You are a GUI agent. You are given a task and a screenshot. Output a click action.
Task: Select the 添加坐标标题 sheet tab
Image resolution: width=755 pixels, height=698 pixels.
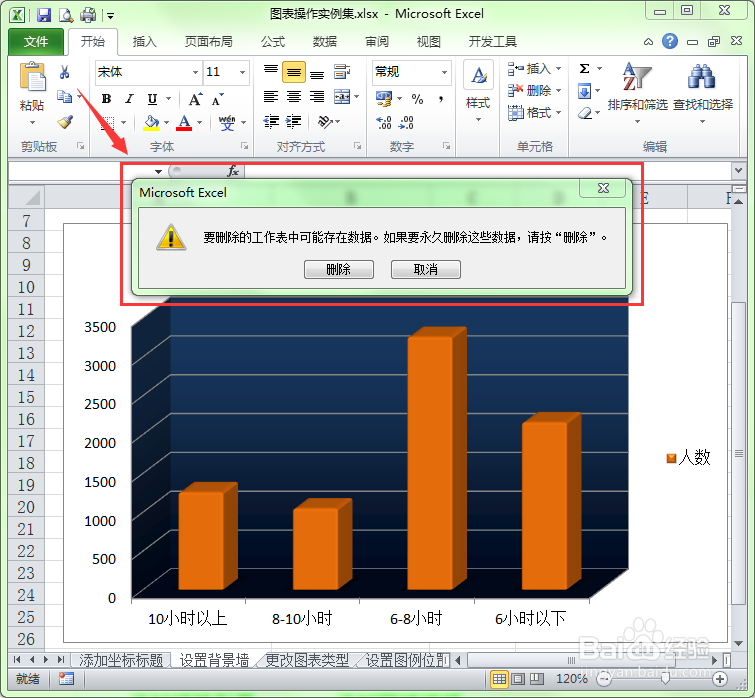(121, 660)
